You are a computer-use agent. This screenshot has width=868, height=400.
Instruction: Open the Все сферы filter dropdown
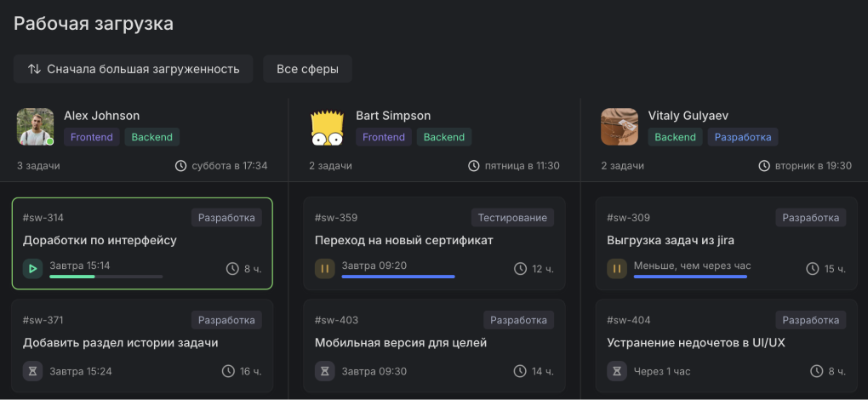tap(307, 69)
